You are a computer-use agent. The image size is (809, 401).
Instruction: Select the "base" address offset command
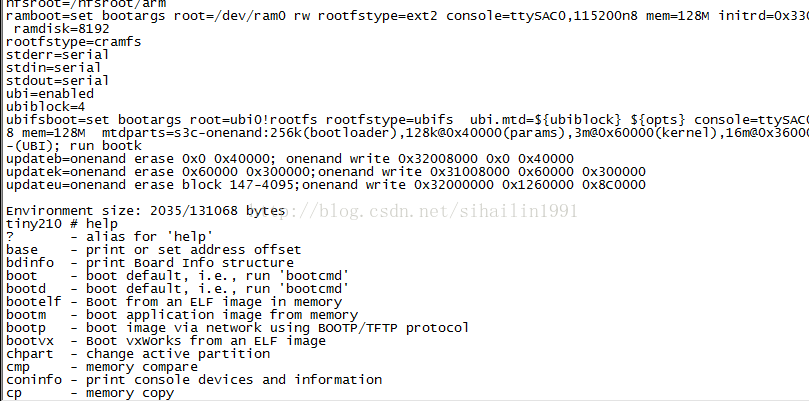[21, 249]
